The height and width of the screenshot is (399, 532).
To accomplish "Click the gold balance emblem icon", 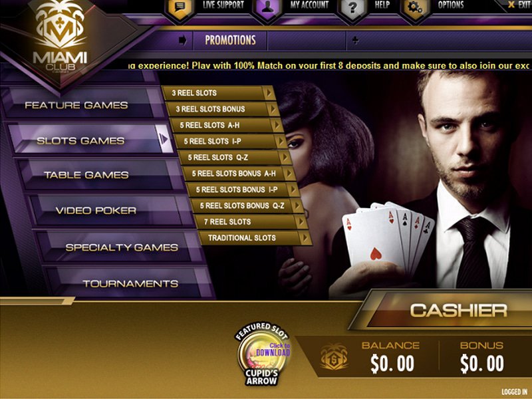I will 334,357.
